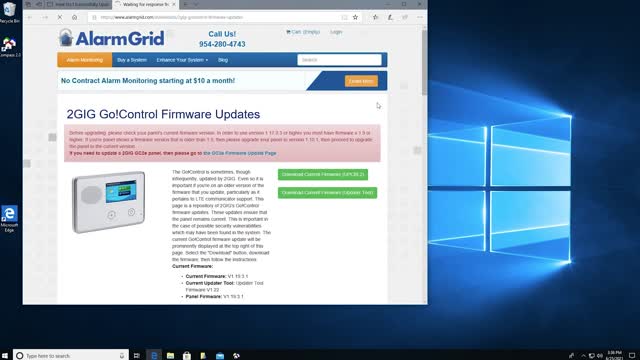Switch to the first background Edge tab
This screenshot has width=640, height=360.
click(x=78, y=4)
